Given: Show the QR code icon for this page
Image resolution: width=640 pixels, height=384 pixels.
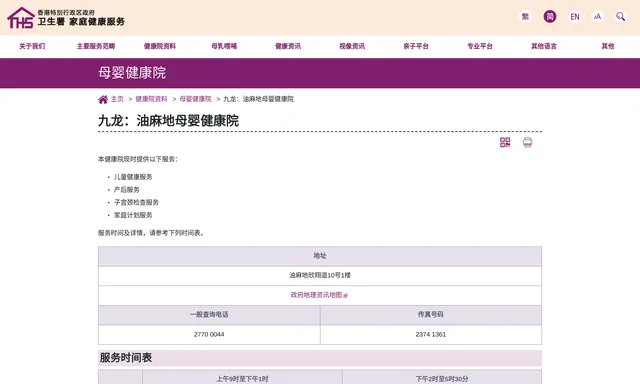Looking at the screenshot, I should tap(505, 142).
